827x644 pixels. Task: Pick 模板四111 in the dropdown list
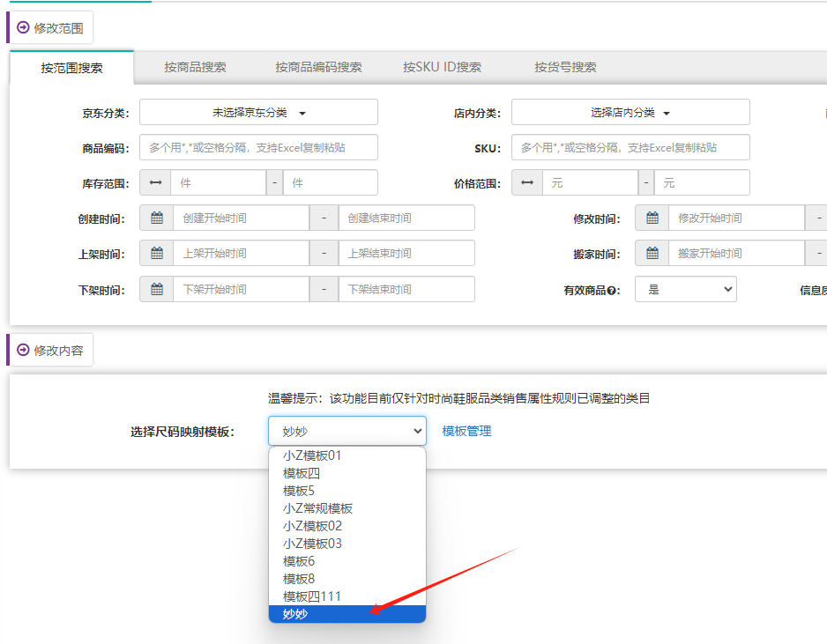[x=311, y=596]
